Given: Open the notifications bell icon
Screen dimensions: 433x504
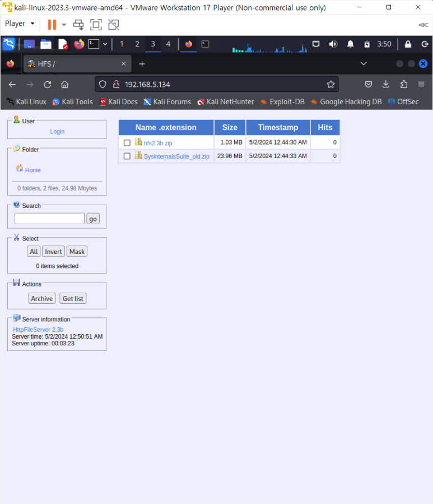Looking at the screenshot, I should (351, 44).
